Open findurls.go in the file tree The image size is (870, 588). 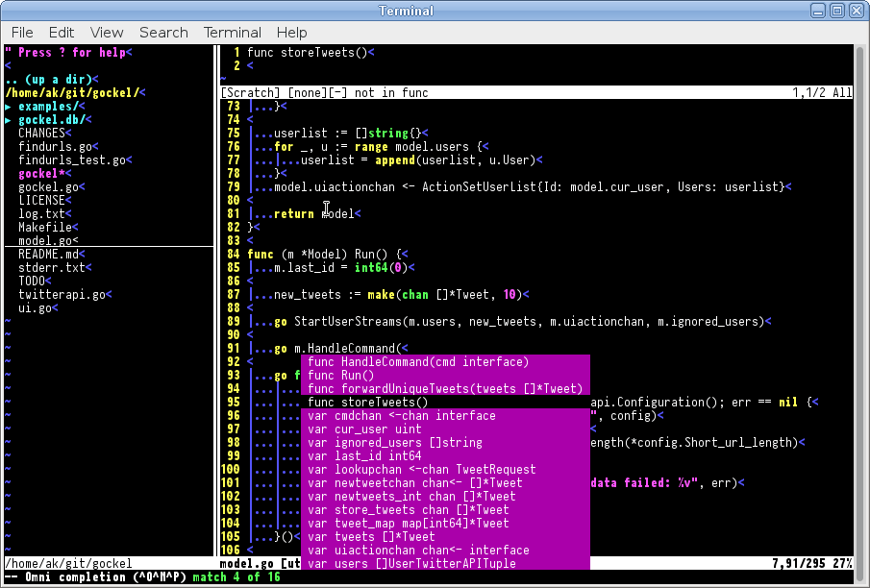click(58, 147)
